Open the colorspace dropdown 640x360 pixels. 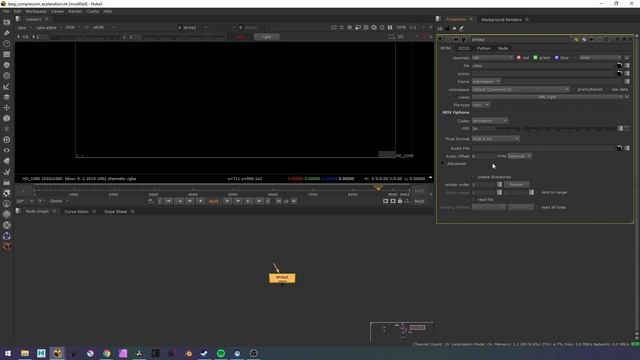520,89
